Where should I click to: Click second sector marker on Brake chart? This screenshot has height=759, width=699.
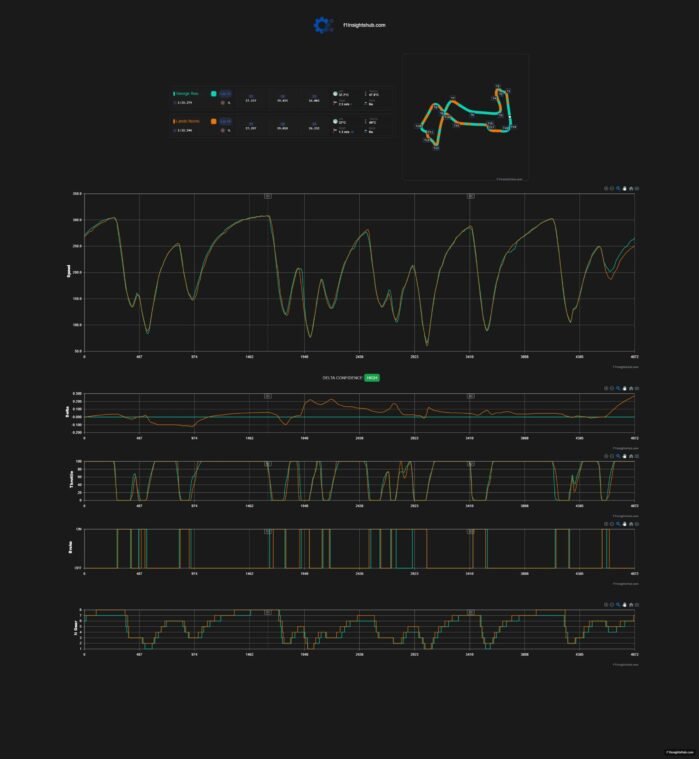(470, 531)
